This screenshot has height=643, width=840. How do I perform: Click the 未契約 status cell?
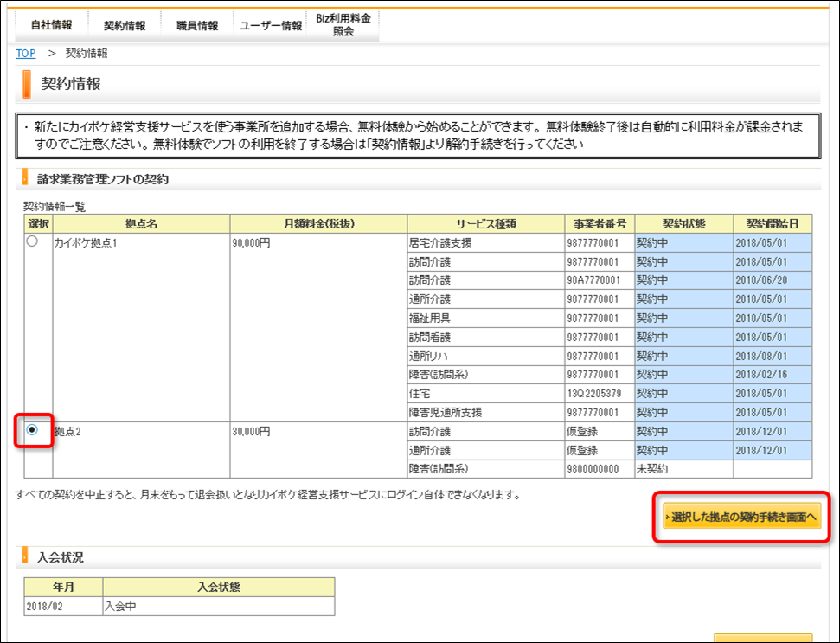click(x=684, y=469)
